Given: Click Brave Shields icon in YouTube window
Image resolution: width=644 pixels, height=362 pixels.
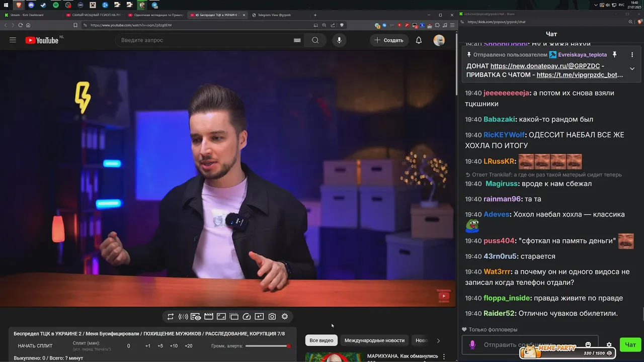Looking at the screenshot, I should 342,25.
